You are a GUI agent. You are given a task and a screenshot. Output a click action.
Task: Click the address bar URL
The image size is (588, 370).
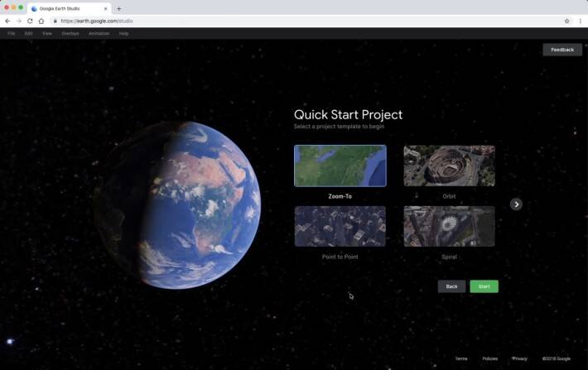click(97, 21)
